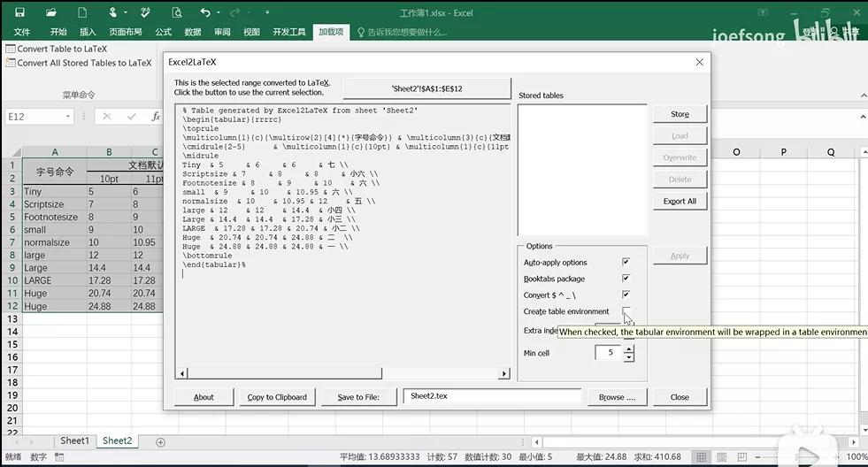Switch to the 数据 ribbon tab

[x=193, y=32]
